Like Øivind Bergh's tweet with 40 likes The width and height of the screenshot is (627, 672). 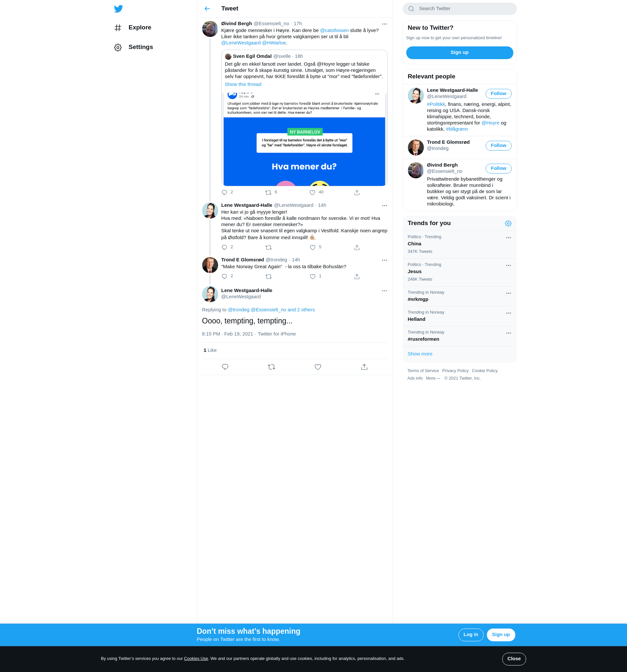[x=313, y=193]
